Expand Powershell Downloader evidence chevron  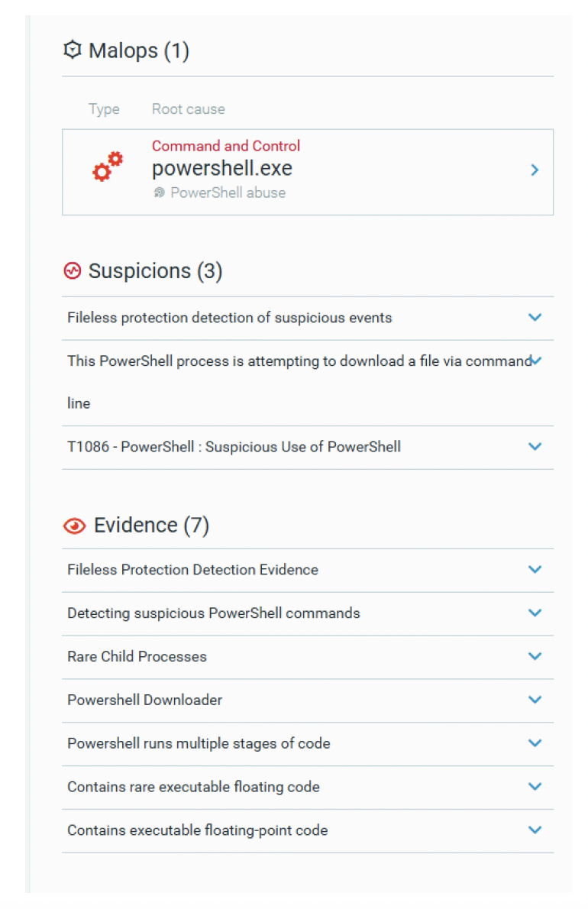535,700
